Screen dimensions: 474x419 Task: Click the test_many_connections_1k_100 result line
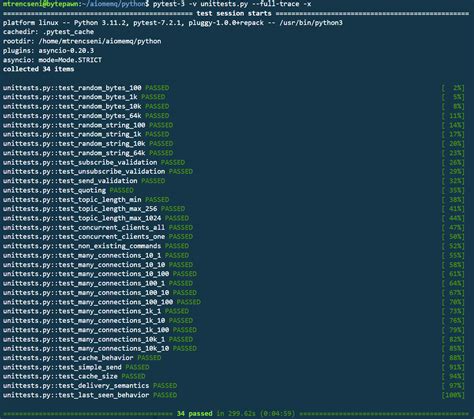point(100,330)
